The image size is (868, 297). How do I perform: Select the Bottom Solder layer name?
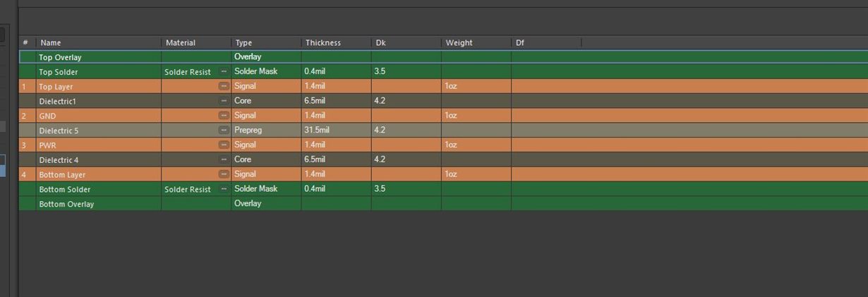(x=64, y=189)
